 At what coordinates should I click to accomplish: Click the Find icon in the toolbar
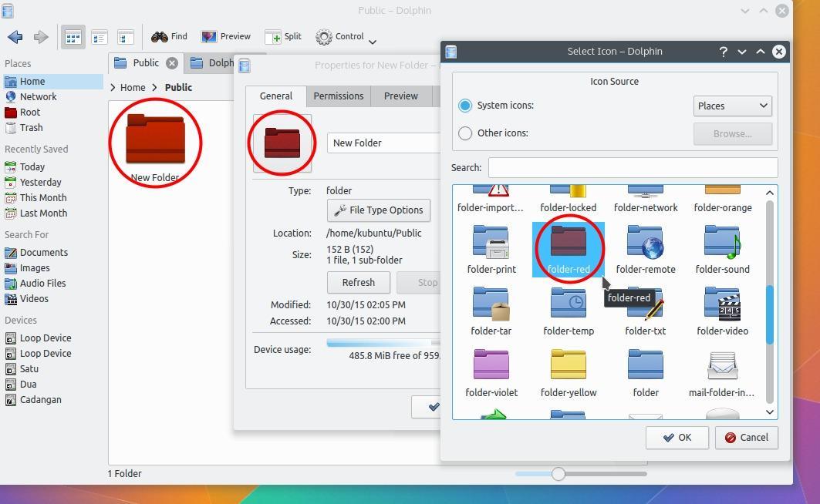tap(169, 36)
